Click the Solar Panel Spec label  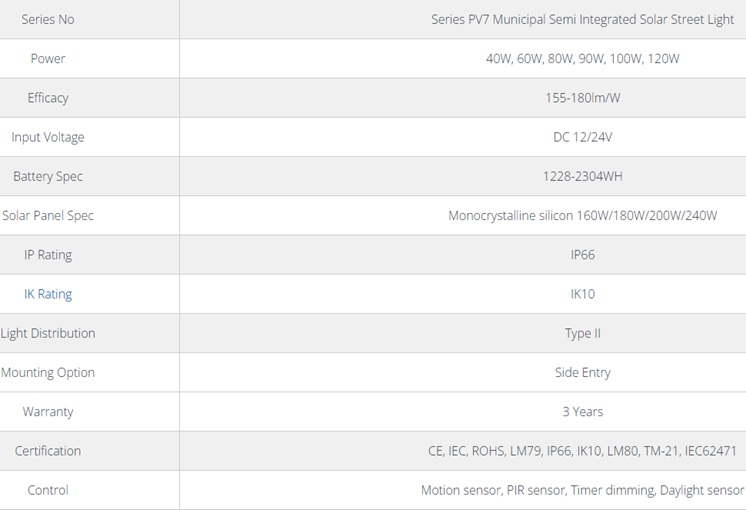tap(48, 216)
